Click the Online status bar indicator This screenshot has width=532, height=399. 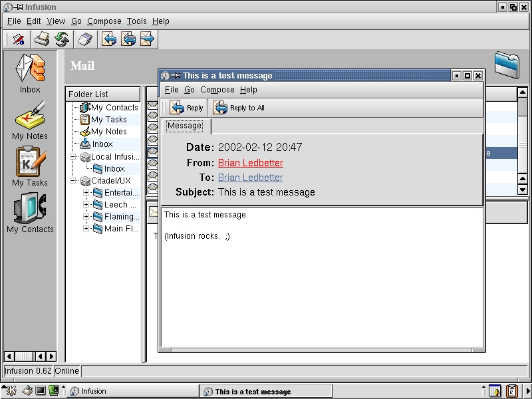pos(67,371)
